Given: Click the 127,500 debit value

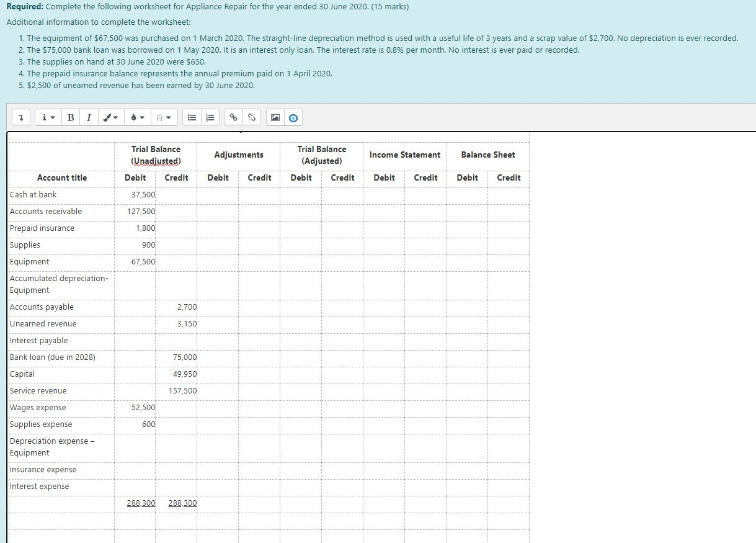Looking at the screenshot, I should point(141,212).
